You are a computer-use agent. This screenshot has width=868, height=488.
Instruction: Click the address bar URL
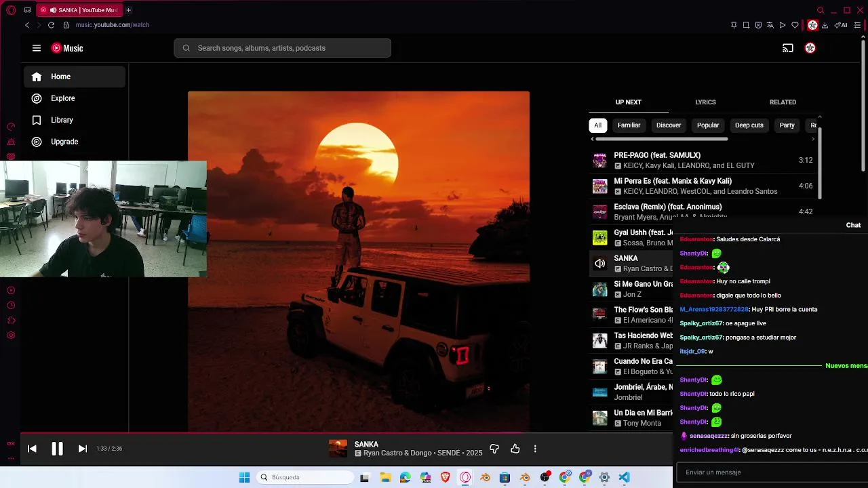pos(113,25)
